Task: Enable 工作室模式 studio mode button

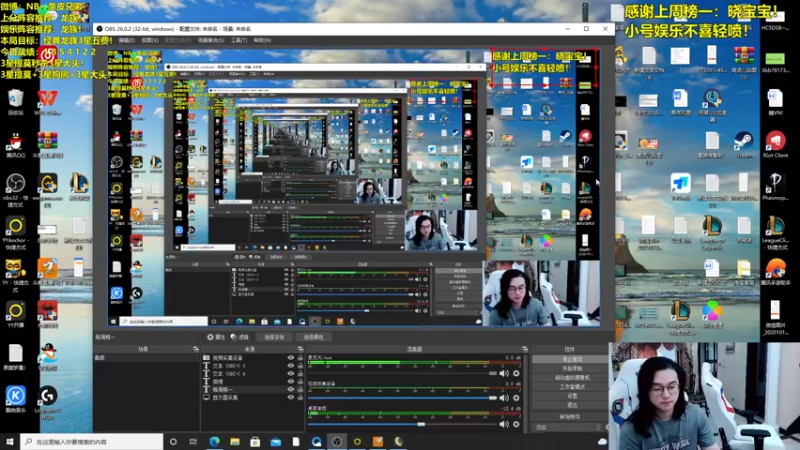Action: tap(571, 387)
